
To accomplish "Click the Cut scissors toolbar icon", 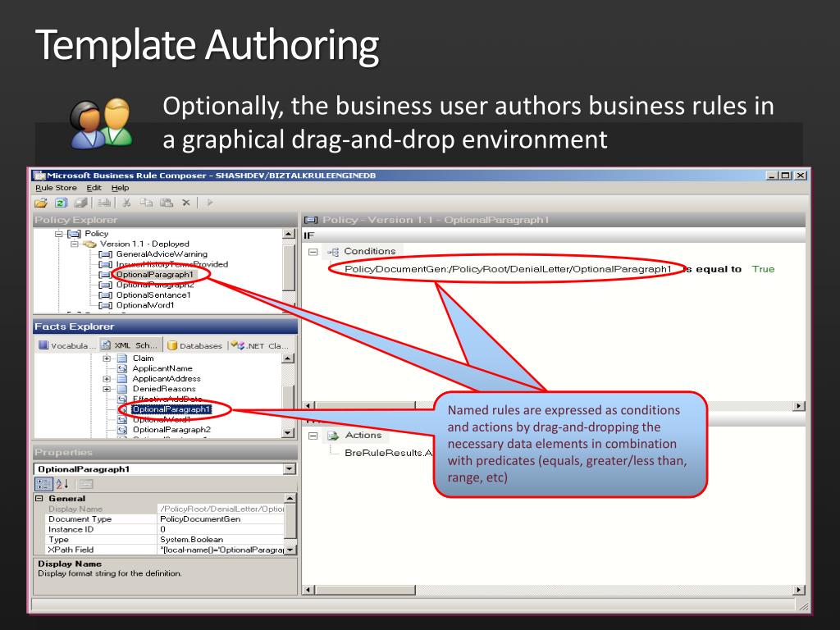I will point(127,203).
